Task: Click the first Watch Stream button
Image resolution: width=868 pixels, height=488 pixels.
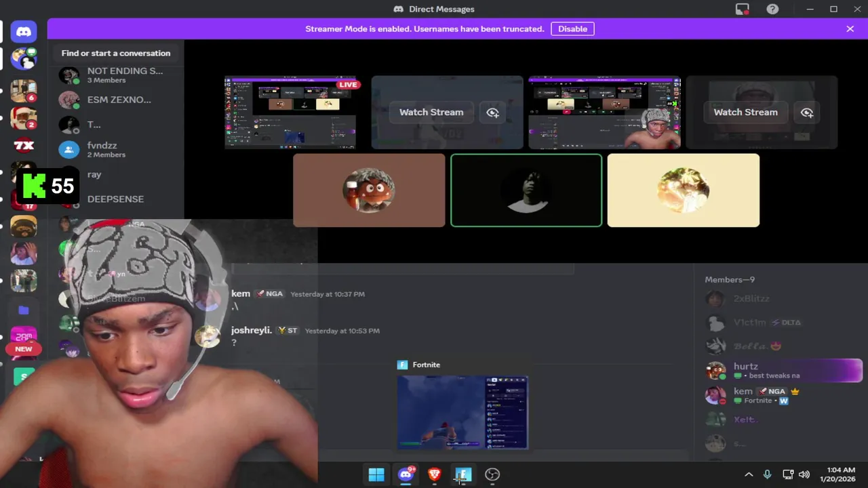Action: pos(431,113)
